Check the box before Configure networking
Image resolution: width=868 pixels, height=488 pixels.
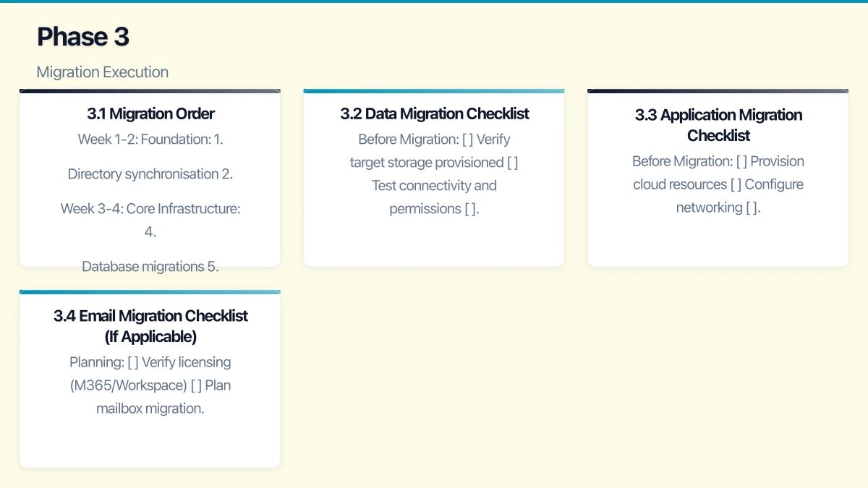[x=736, y=184]
